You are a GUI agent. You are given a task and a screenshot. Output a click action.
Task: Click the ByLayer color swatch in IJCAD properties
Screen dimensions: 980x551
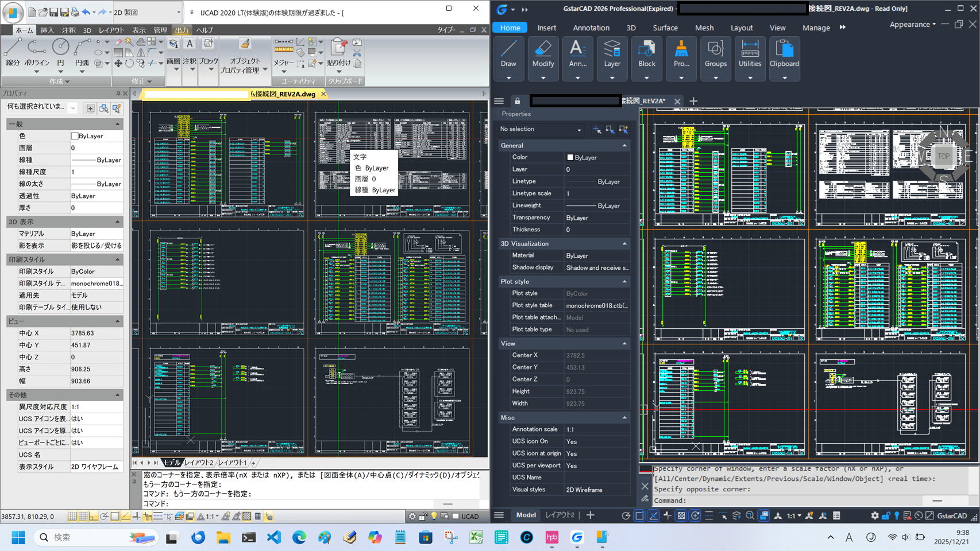75,136
